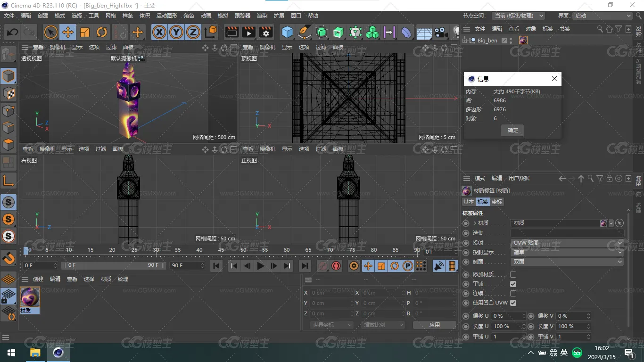Toggle the 添加材质 checkbox
644x362 pixels.
(513, 274)
